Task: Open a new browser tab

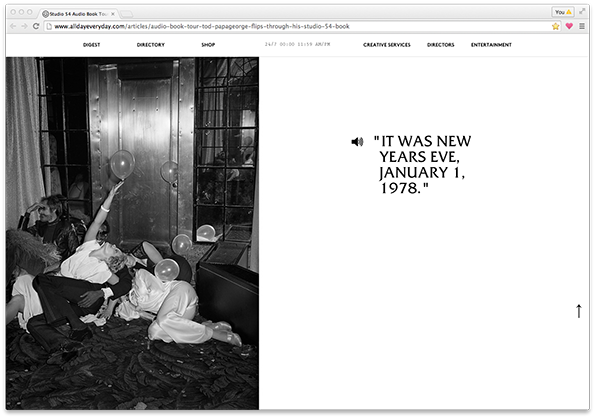Action: coord(127,14)
